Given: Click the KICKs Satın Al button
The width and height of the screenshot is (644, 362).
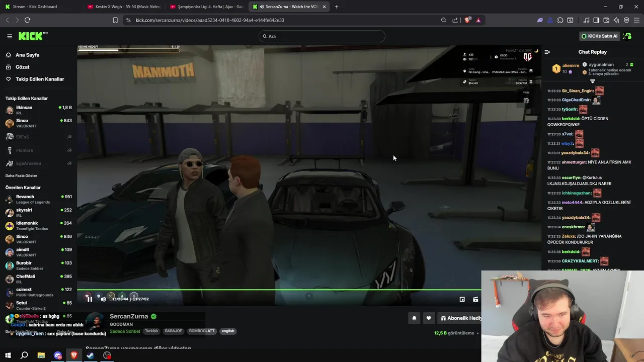Looking at the screenshot, I should pos(599,36).
